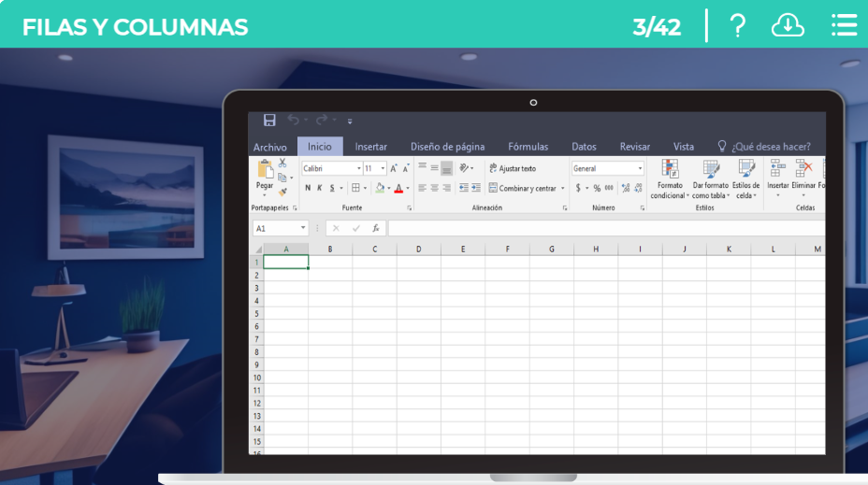This screenshot has height=485, width=868.
Task: Open the Name Box dropdown arrow
Action: (x=303, y=228)
